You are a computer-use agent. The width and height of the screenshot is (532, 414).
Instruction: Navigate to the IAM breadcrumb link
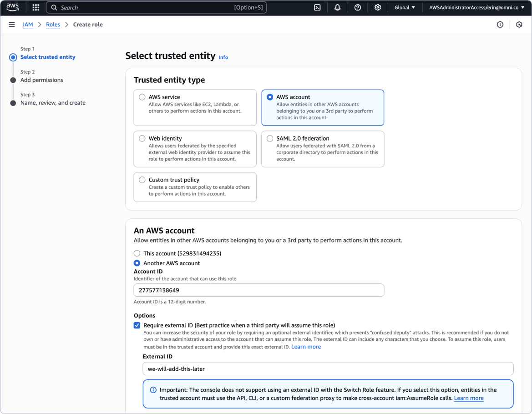28,25
